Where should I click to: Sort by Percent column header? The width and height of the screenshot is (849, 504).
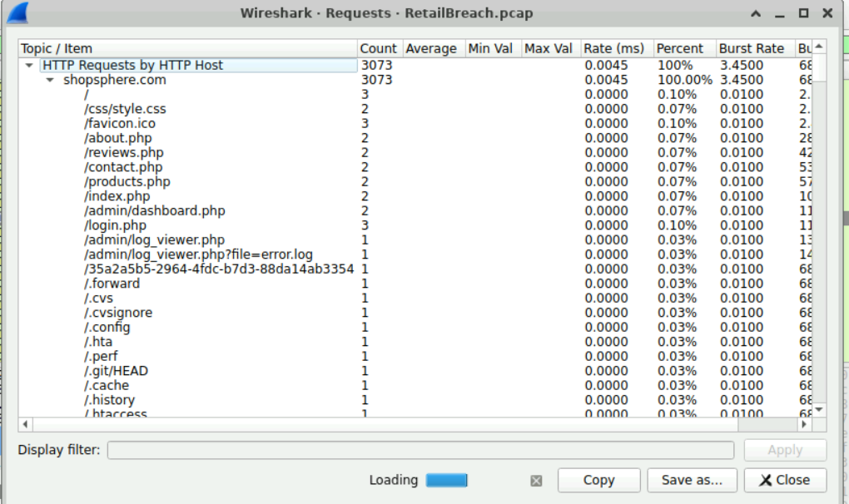click(x=685, y=49)
